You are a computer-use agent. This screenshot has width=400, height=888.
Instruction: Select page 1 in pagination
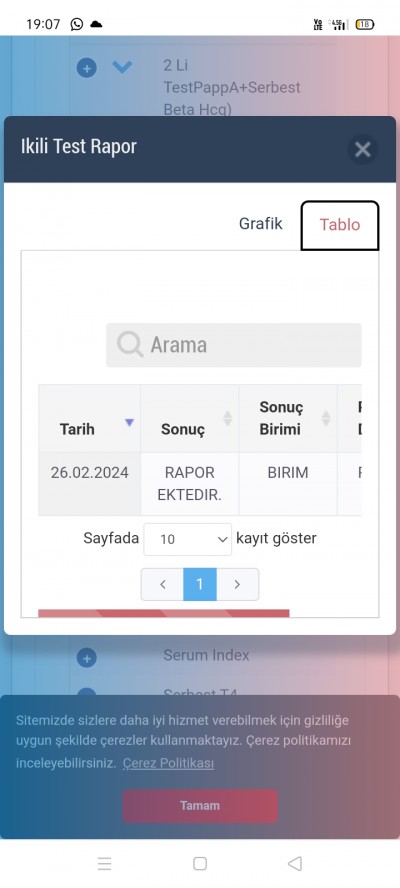(200, 584)
